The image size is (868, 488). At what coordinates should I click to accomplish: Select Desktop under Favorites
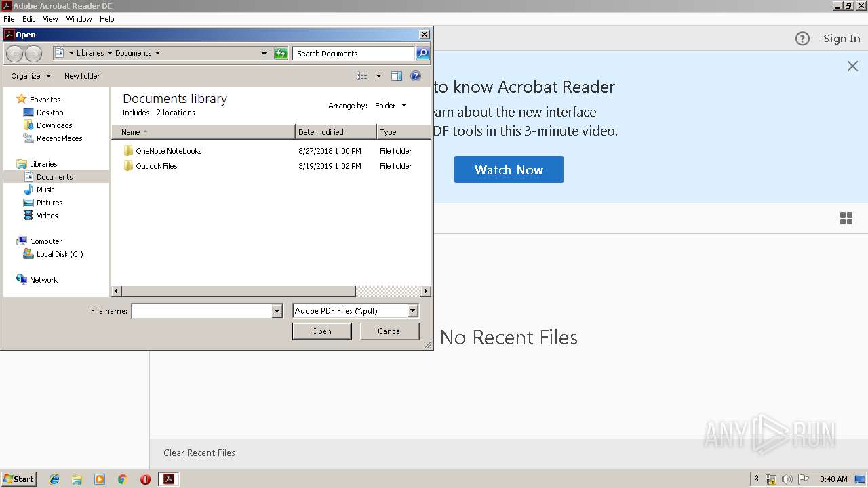click(x=50, y=113)
